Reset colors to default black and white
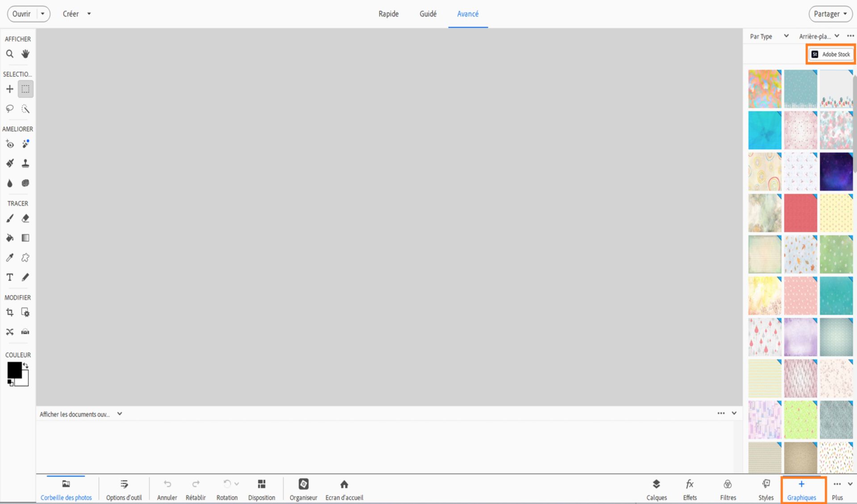 point(10,383)
